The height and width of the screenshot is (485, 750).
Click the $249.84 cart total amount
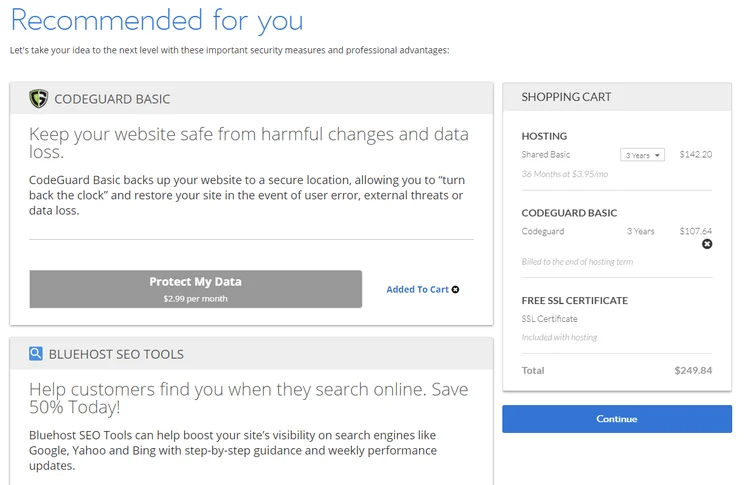click(693, 370)
